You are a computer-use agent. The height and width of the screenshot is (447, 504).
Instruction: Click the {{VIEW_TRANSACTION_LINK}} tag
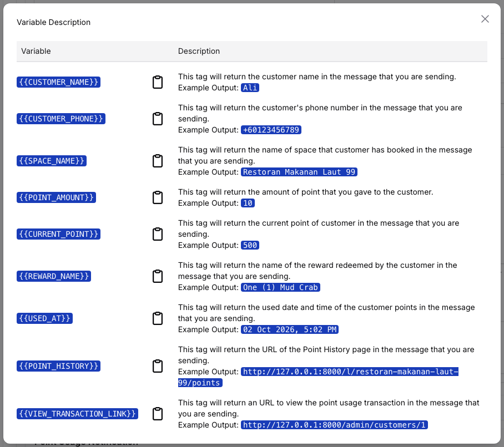tap(78, 414)
